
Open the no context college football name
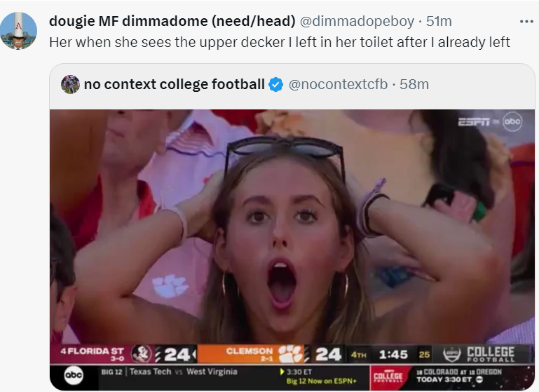point(175,85)
